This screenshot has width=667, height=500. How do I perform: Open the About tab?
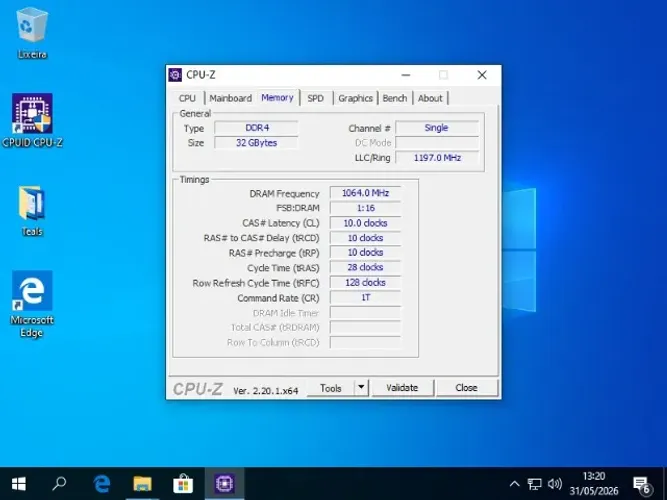click(430, 98)
